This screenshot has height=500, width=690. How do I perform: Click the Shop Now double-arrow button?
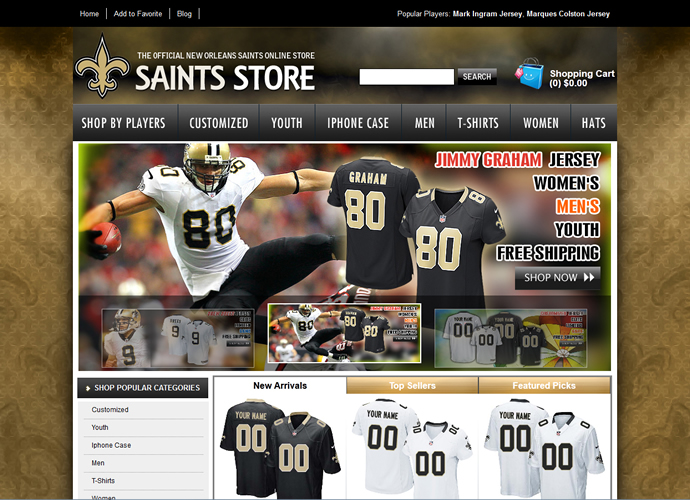tap(558, 278)
